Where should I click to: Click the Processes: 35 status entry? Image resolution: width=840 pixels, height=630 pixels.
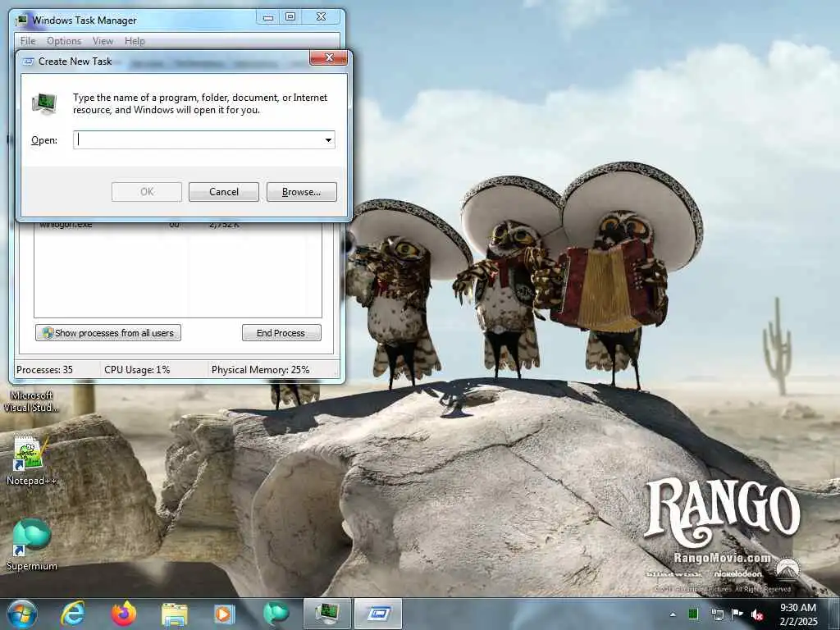44,370
